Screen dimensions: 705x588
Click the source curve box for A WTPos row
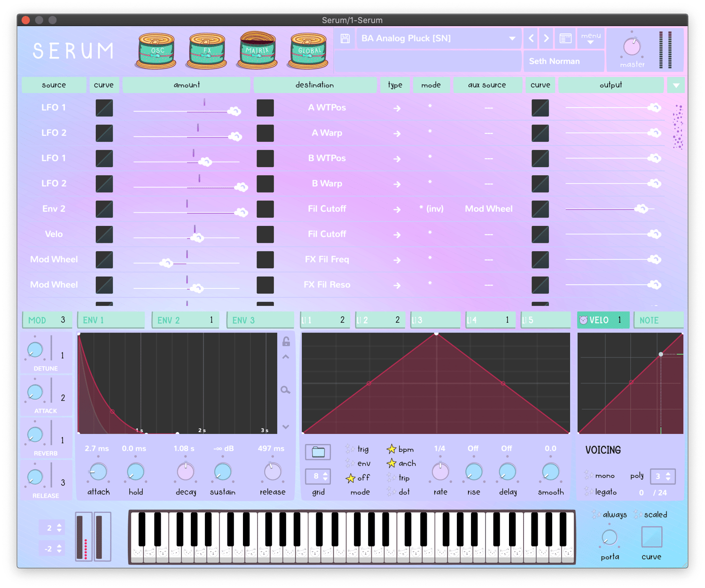tap(104, 108)
